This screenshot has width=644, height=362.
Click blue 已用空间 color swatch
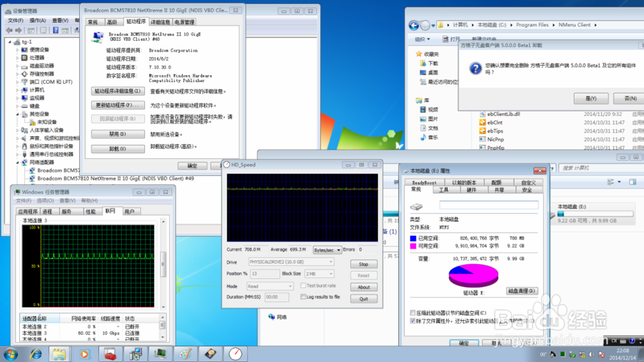click(413, 238)
